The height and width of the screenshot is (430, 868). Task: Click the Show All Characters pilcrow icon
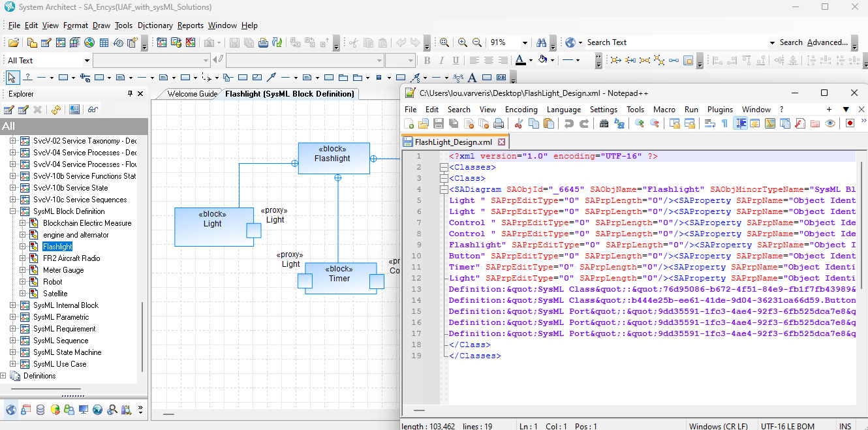click(724, 123)
